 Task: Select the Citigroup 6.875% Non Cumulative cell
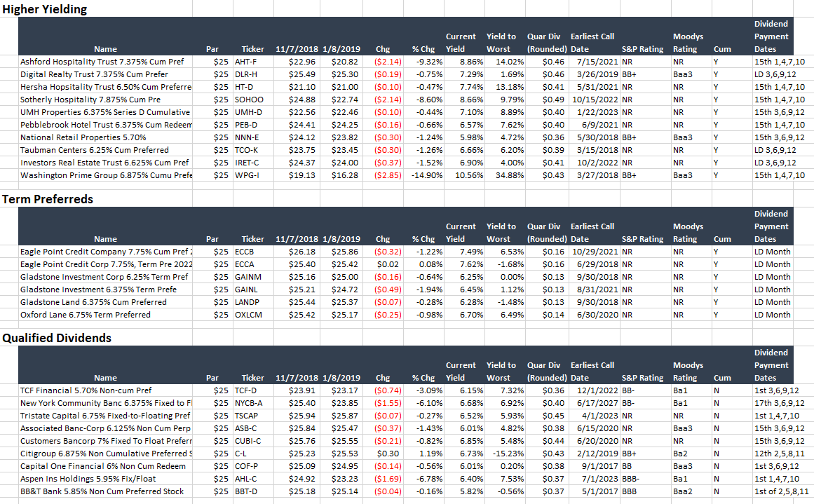point(105,454)
